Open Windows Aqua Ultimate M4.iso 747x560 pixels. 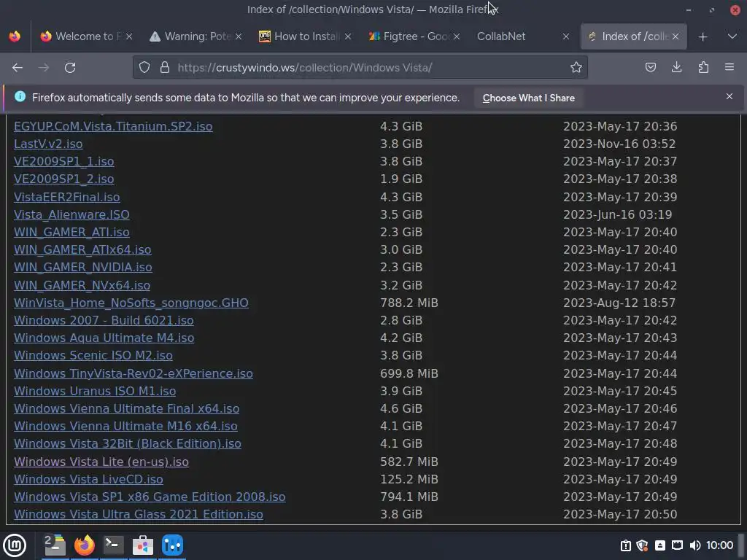[x=104, y=338]
